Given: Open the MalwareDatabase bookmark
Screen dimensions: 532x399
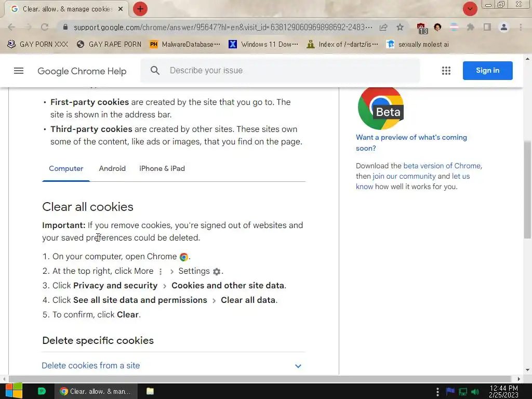Looking at the screenshot, I should pyautogui.click(x=185, y=44).
